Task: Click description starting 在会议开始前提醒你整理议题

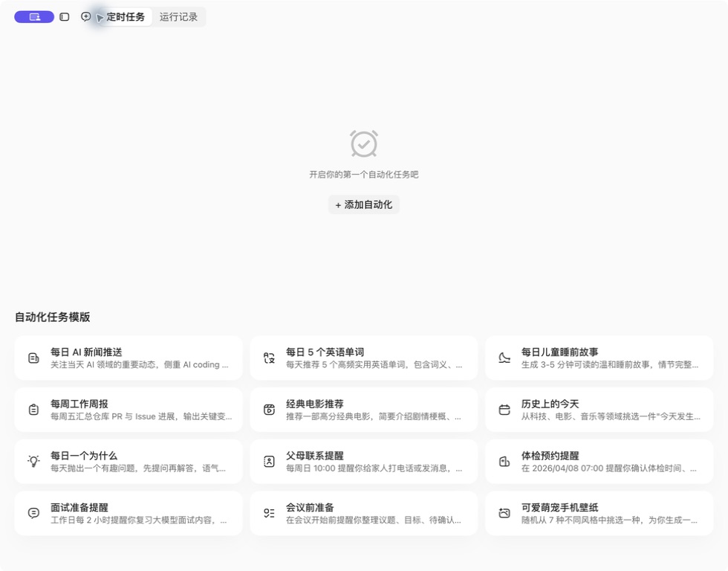Action: 373,520
